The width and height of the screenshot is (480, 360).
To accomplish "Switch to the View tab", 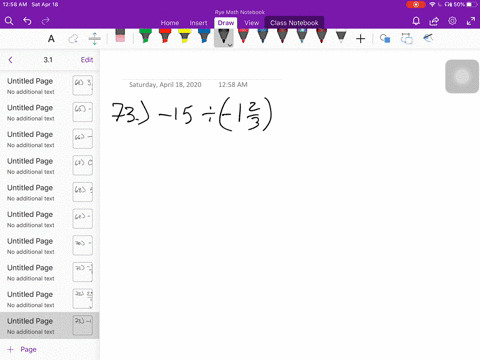I will [x=251, y=23].
